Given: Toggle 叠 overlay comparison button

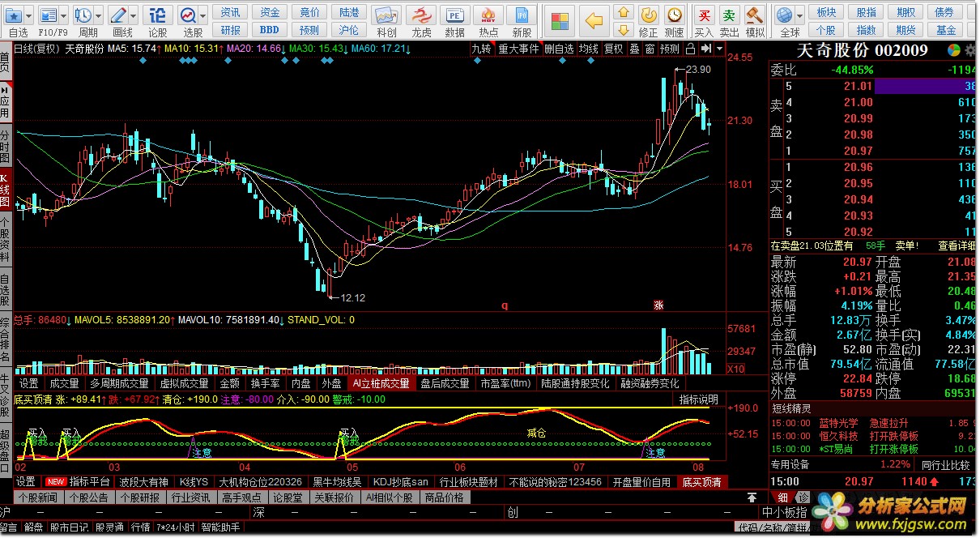Looking at the screenshot, I should pyautogui.click(x=635, y=49).
